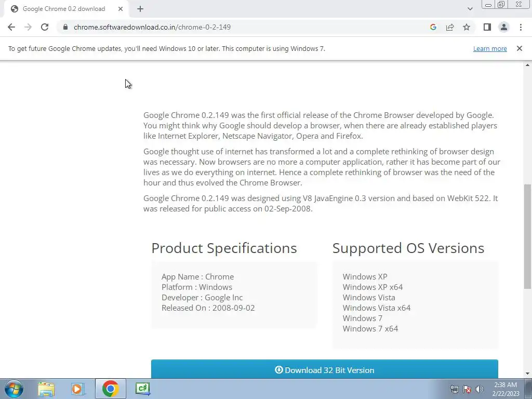Bookmark this page with the star icon
Screen dimensions: 532x399
[x=467, y=27]
